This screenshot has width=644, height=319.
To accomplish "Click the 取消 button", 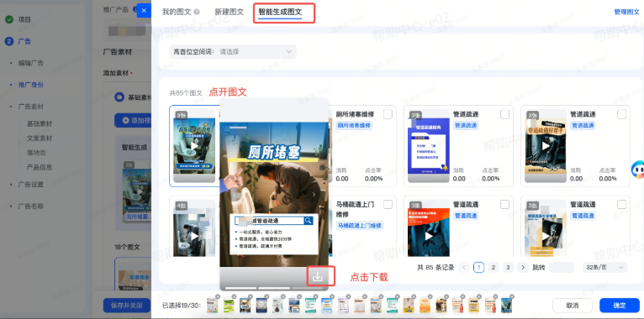I will [573, 305].
